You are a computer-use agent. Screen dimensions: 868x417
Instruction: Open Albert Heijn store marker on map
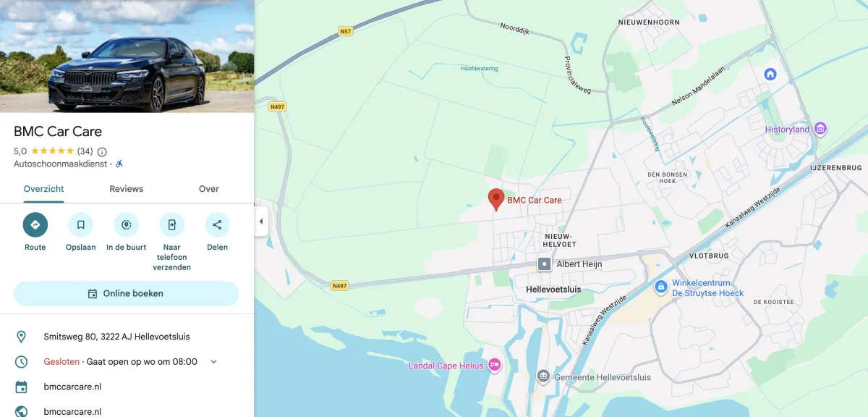(544, 264)
